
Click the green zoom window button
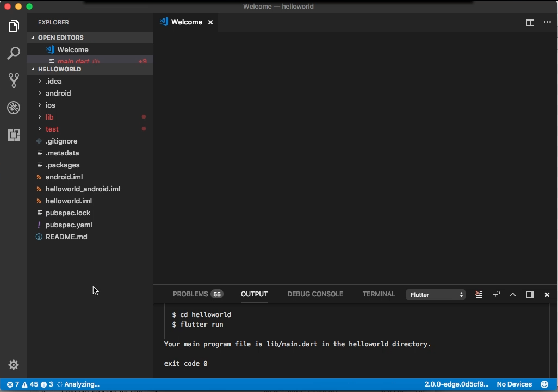(29, 7)
